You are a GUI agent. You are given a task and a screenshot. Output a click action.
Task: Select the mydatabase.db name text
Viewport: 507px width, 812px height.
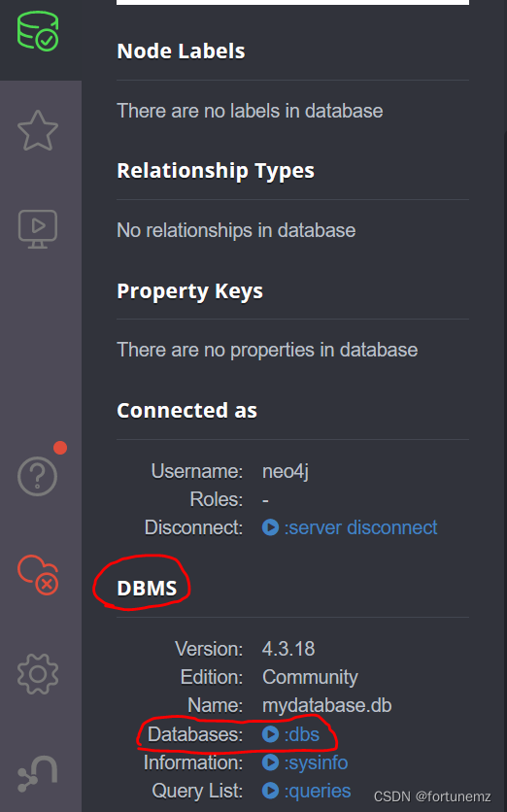[x=326, y=706]
